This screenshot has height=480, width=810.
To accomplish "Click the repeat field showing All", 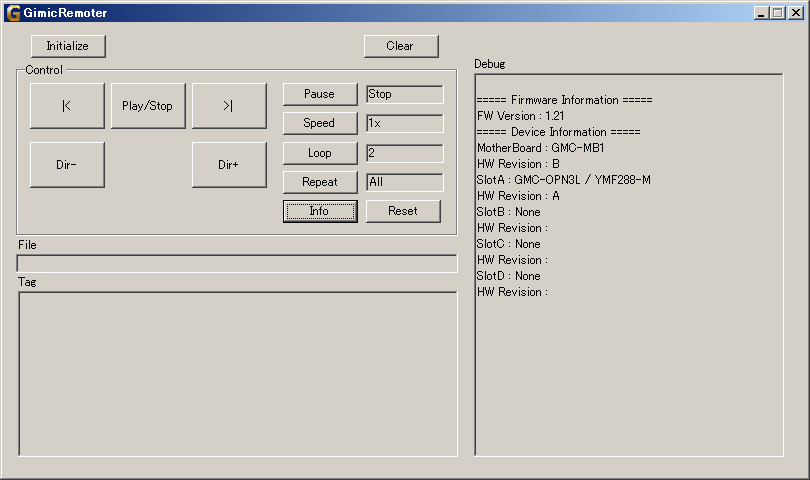I will (x=404, y=182).
